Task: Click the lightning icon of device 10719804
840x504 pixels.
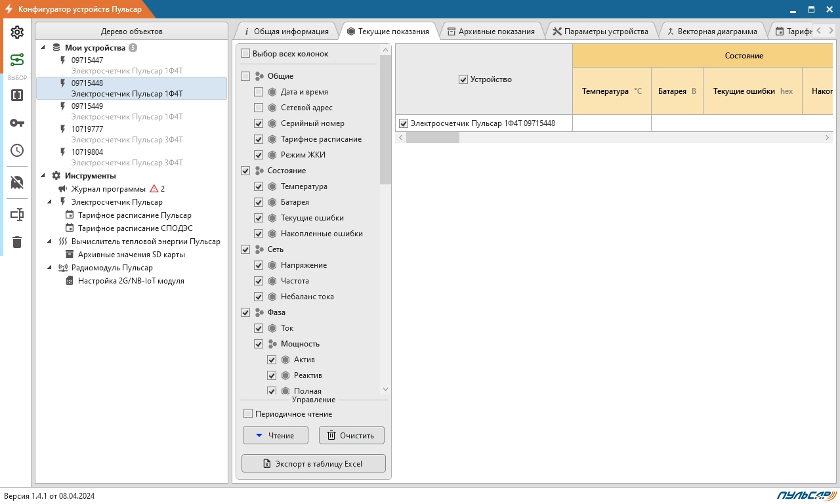Action: (x=63, y=152)
